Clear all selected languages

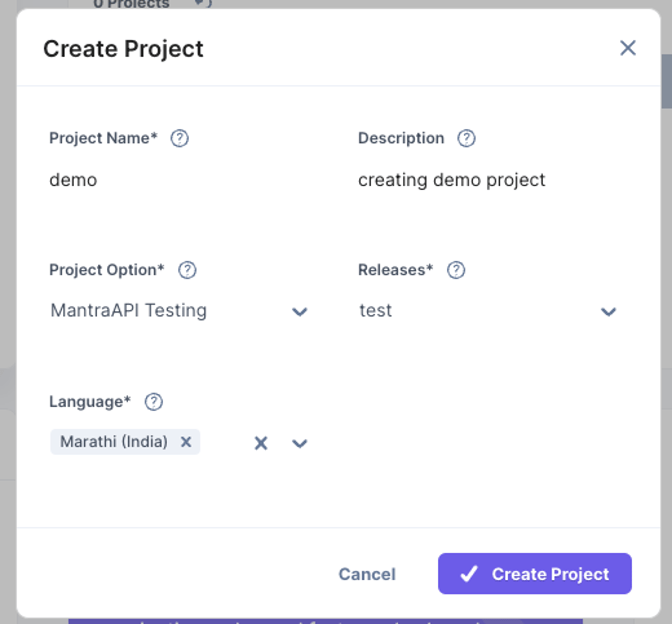click(x=261, y=443)
